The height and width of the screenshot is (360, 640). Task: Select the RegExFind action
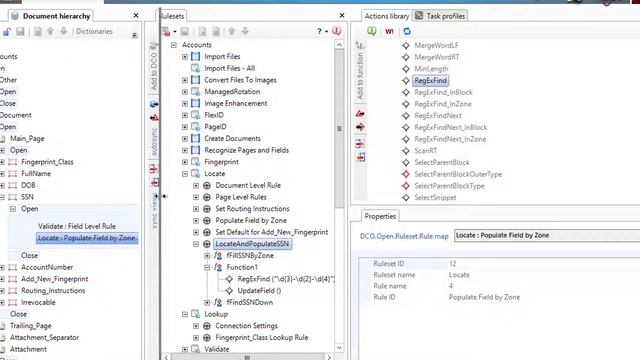(431, 80)
